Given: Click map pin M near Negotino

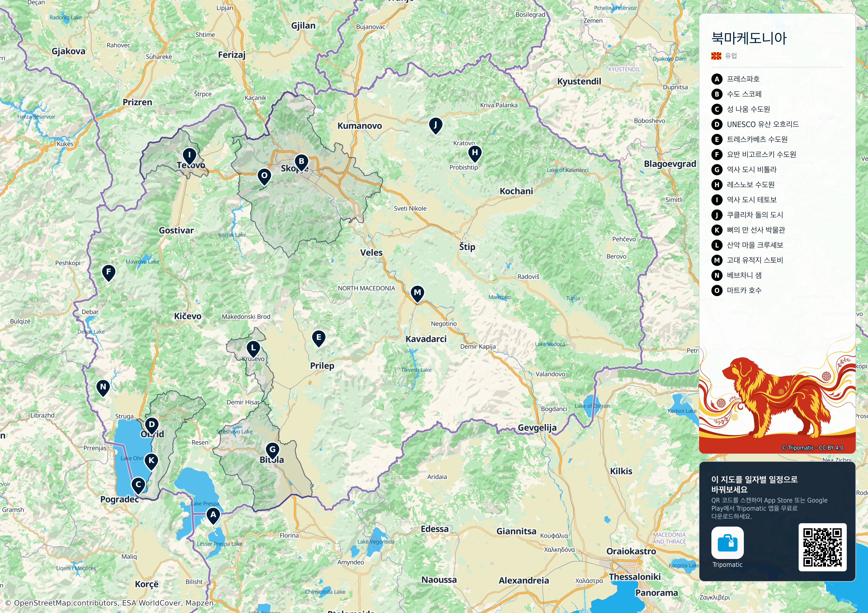Looking at the screenshot, I should tap(418, 293).
